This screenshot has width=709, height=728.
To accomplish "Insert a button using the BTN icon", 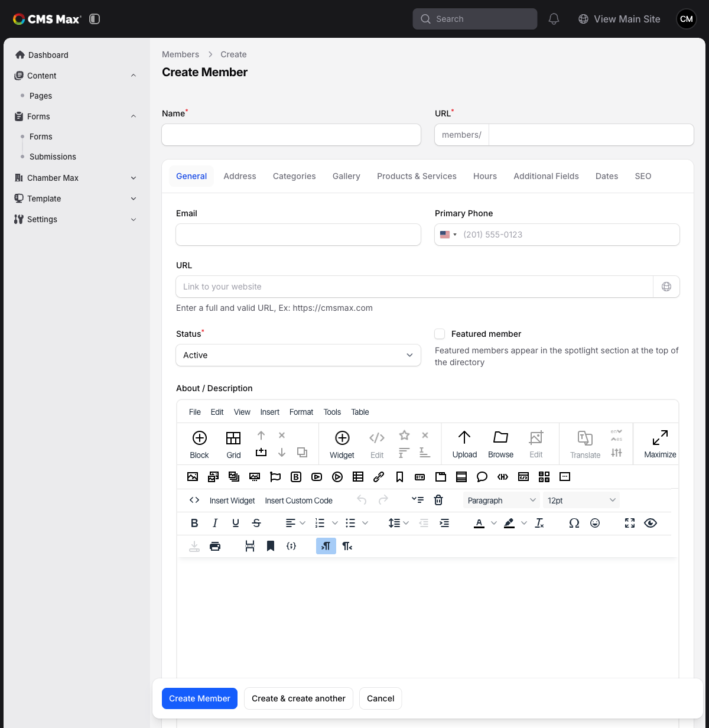I will (420, 477).
